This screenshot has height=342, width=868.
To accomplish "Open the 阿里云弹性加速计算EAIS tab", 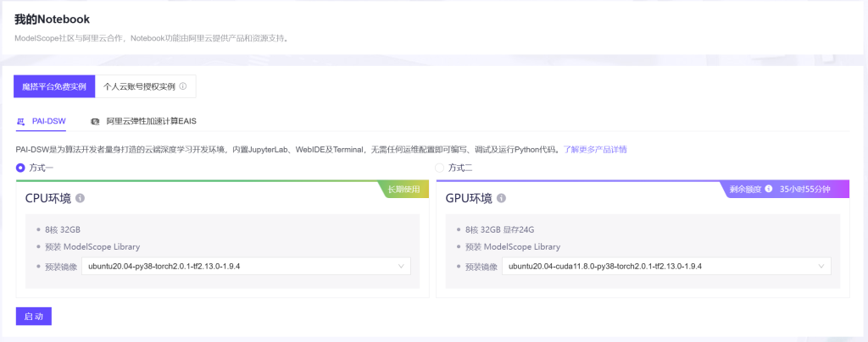I will pyautogui.click(x=144, y=120).
